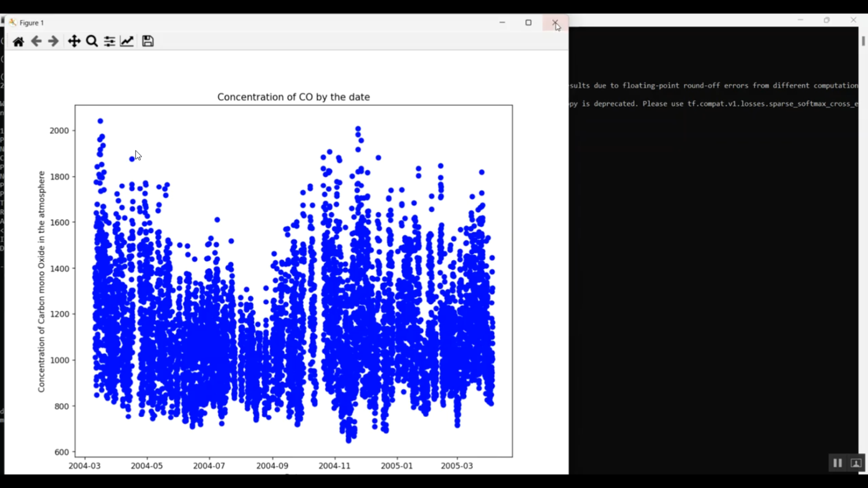Reset plot to original home view

[x=19, y=42]
